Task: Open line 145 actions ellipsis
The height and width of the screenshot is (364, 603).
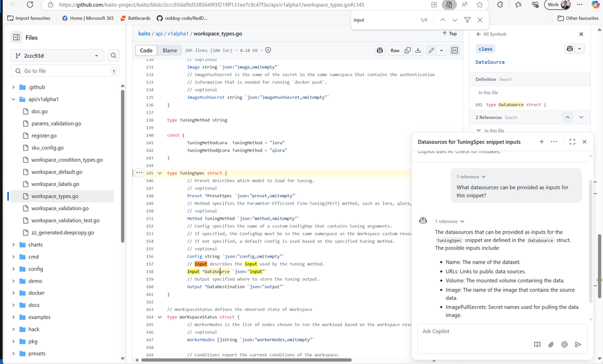Action: coord(139,173)
